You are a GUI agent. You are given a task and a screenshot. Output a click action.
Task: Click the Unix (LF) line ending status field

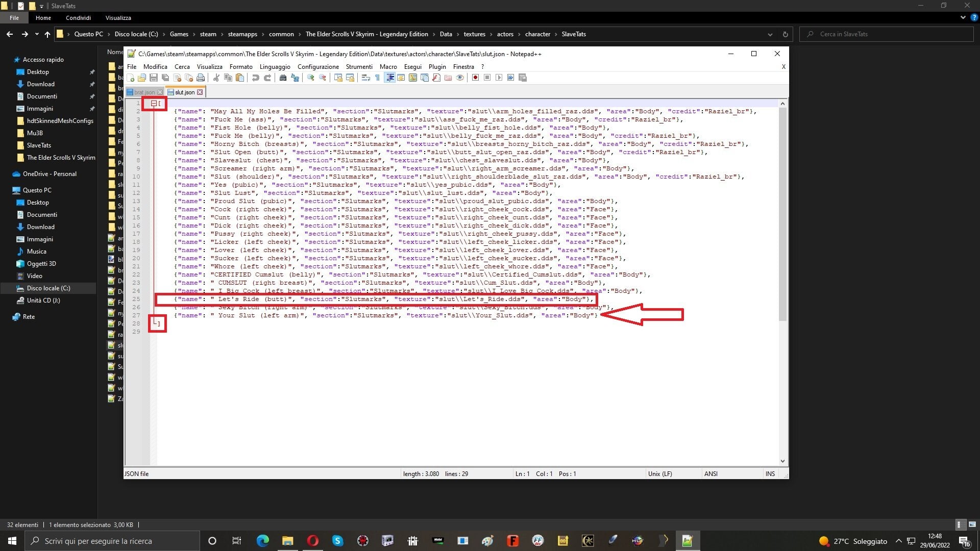(660, 474)
